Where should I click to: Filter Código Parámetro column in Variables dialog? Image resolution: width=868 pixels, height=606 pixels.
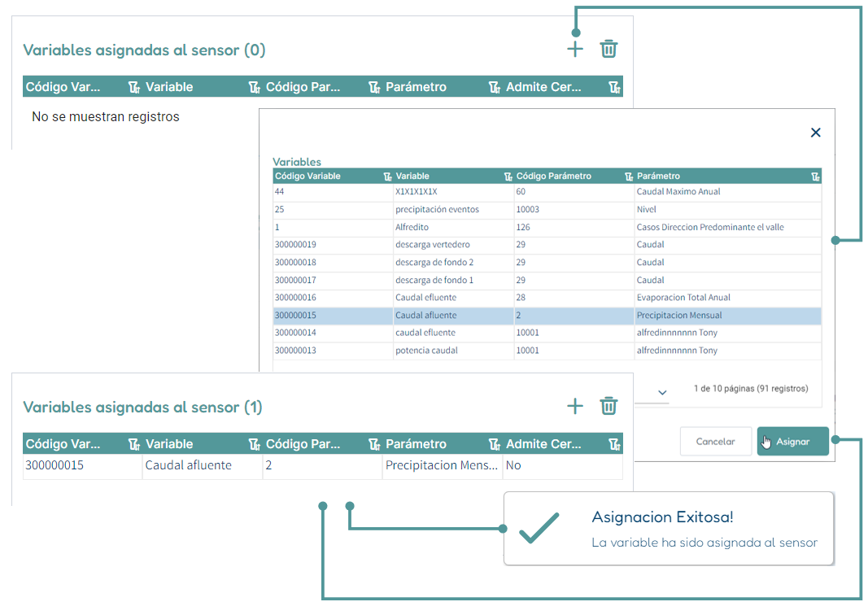pos(629,177)
